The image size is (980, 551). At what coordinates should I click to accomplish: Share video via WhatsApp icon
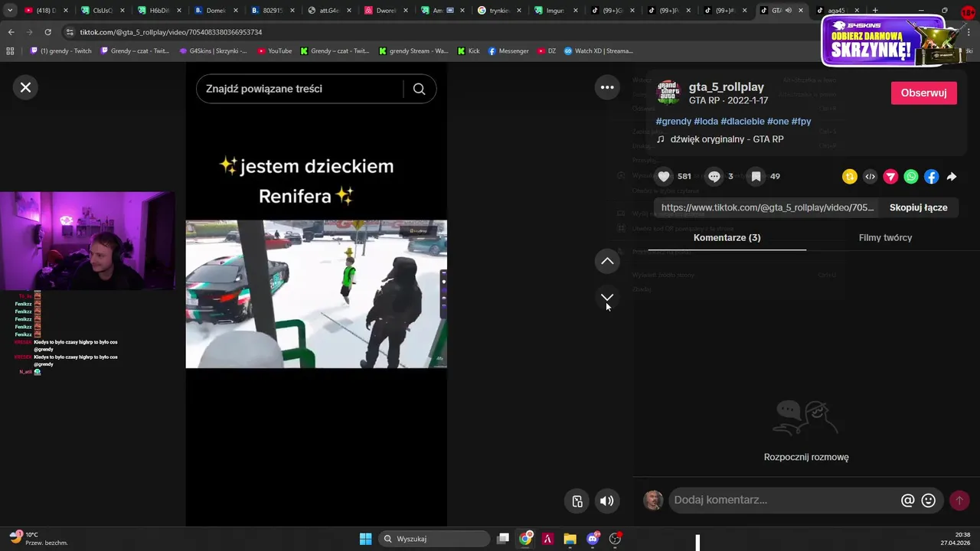coord(911,177)
